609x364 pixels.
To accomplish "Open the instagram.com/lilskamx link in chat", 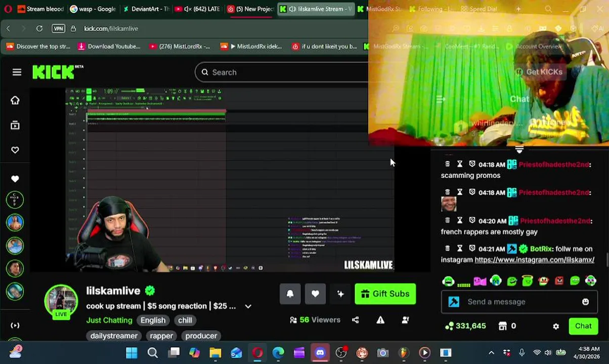I will tap(534, 260).
